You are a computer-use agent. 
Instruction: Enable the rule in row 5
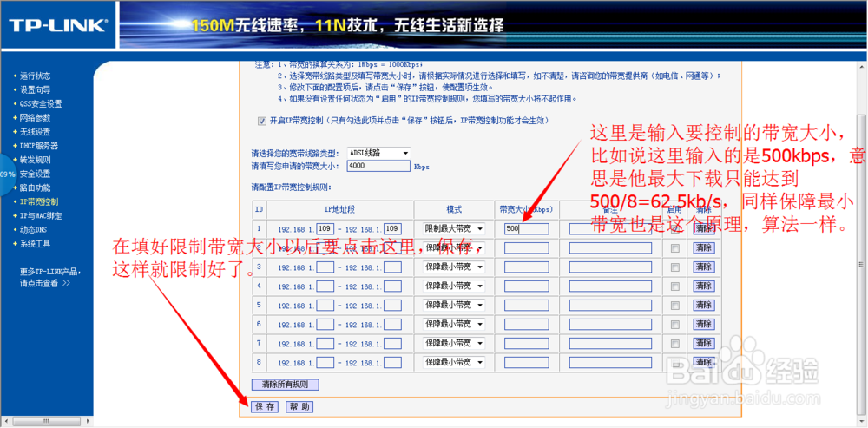click(674, 306)
